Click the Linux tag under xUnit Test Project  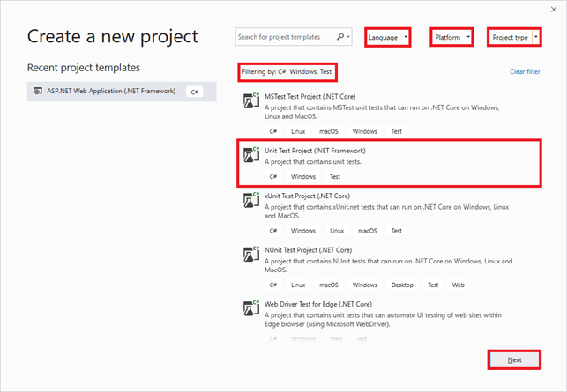[337, 231]
